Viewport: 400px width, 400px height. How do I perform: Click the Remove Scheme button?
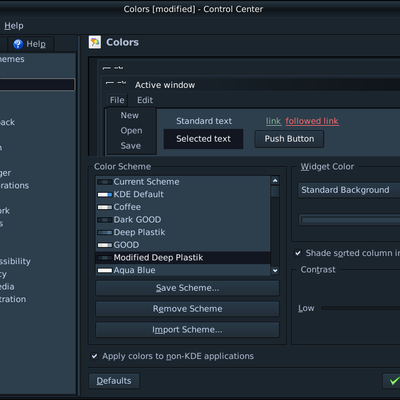pyautogui.click(x=187, y=309)
